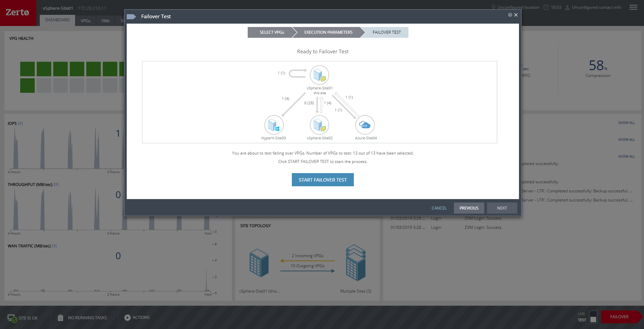Viewport: 644px width, 329px height.
Task: Click the contact person icon
Action: click(567, 7)
